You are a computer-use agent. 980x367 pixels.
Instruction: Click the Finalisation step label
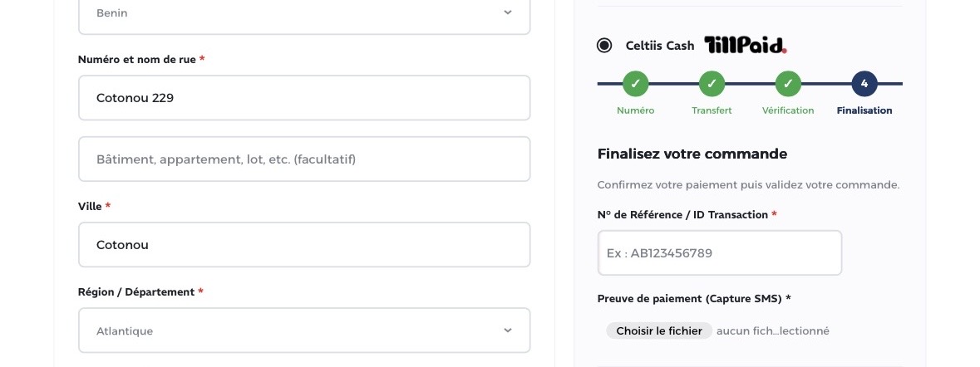point(864,110)
